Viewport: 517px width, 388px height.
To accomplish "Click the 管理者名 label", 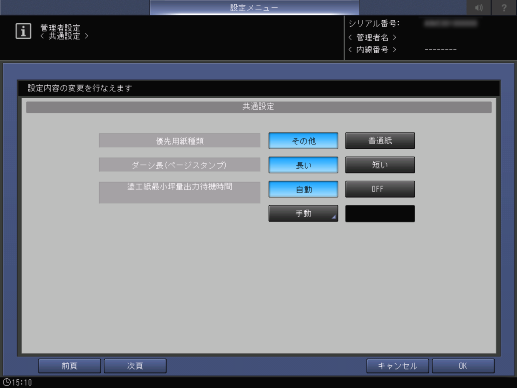I will point(372,37).
